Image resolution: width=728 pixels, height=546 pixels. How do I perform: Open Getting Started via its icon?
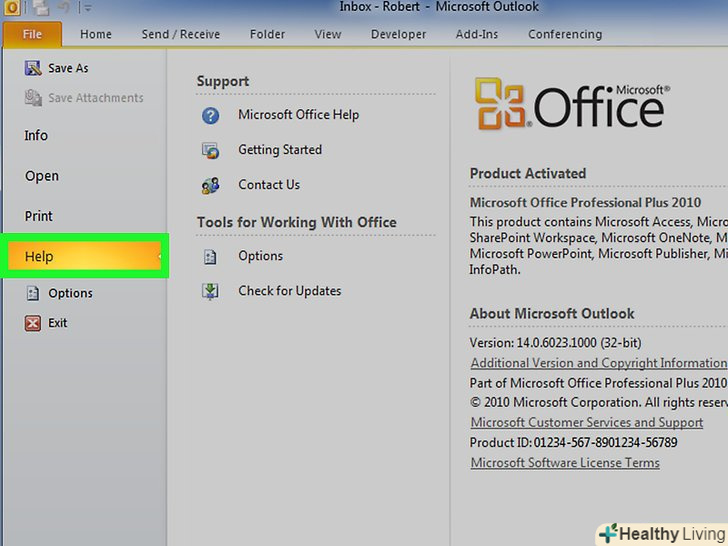[x=210, y=150]
